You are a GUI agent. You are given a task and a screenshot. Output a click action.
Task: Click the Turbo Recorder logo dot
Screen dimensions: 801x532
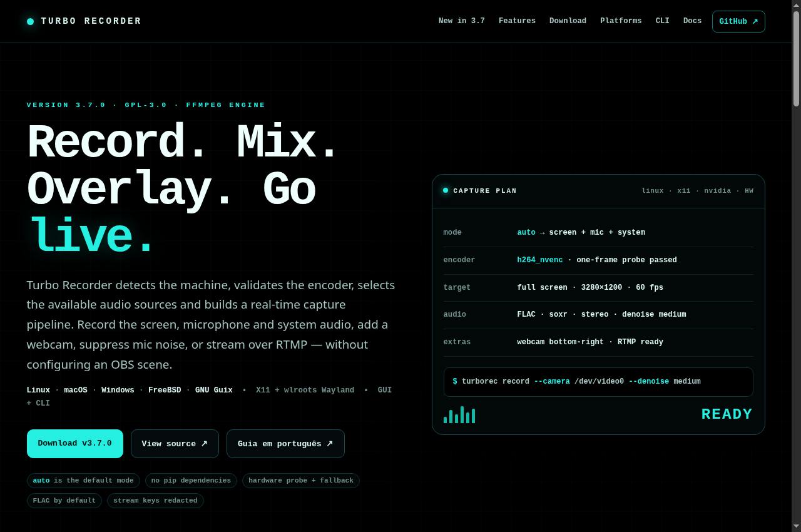30,21
